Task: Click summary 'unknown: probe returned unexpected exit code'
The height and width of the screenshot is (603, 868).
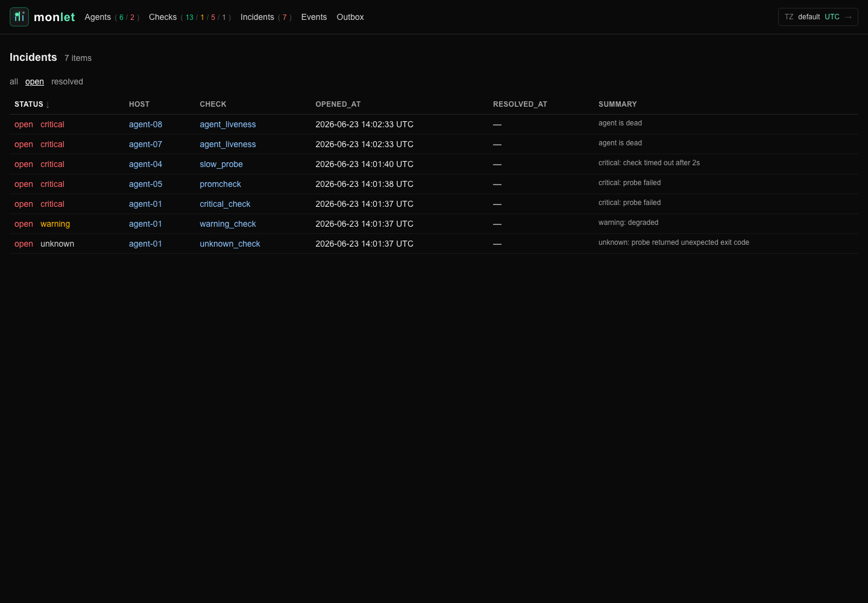Action: click(674, 242)
